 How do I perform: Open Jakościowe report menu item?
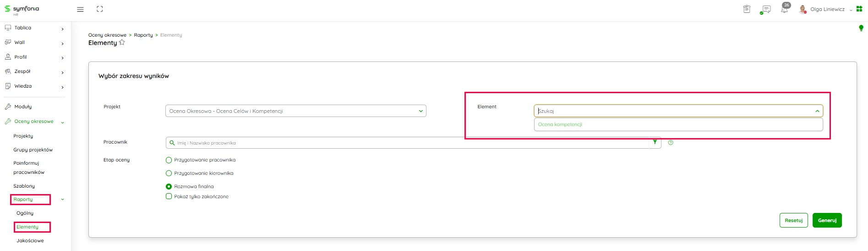[x=30, y=240]
